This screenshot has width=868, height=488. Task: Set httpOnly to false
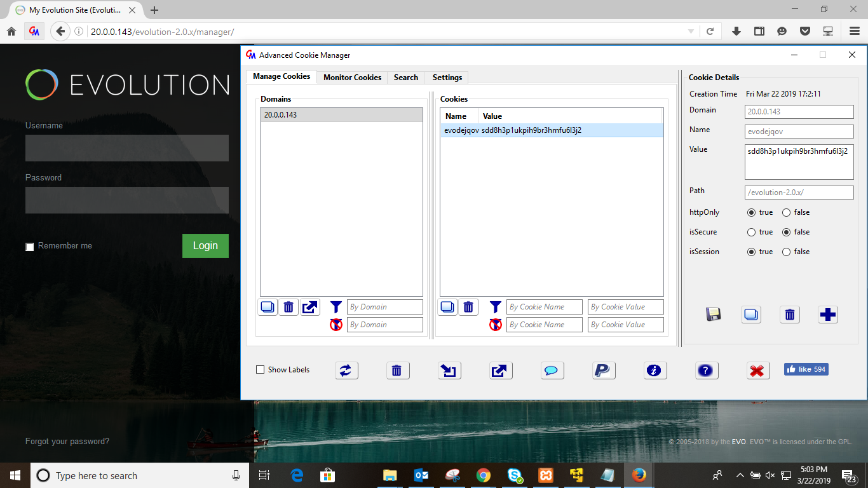(x=787, y=213)
